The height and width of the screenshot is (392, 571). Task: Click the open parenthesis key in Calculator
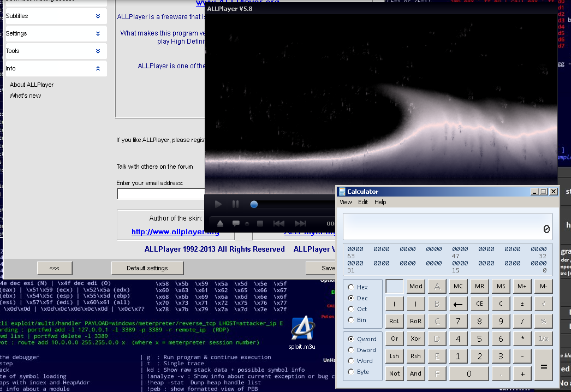pyautogui.click(x=394, y=304)
